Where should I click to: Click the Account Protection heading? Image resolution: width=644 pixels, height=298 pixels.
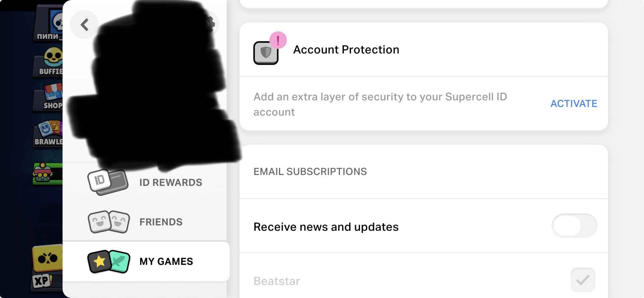346,50
